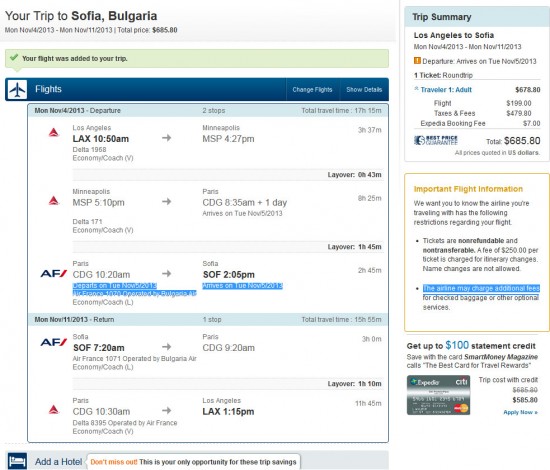550x470 pixels.
Task: Click the Best Price Guarantee badge
Action: 436,140
